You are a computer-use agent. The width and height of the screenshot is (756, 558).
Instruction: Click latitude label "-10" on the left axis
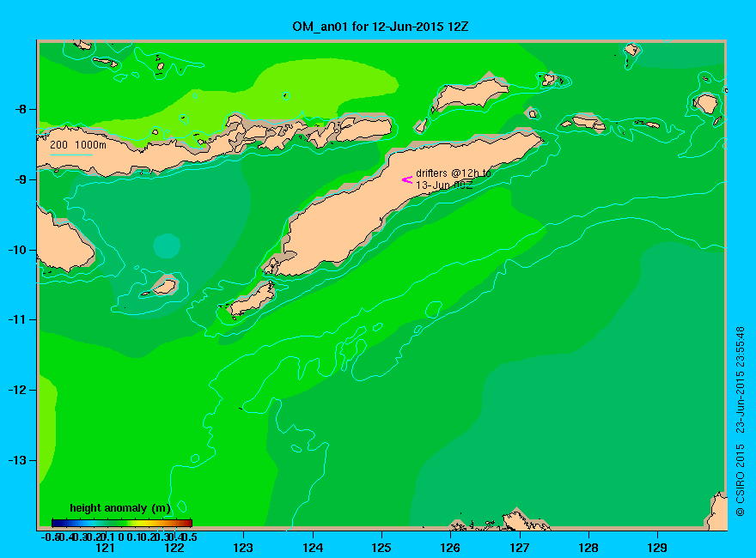click(17, 250)
